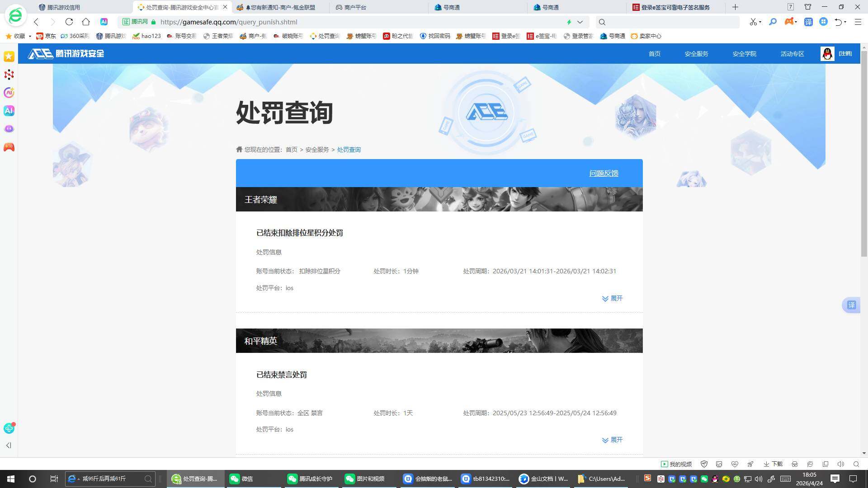Image resolution: width=868 pixels, height=488 pixels.
Task: Click the home icon beside the breadcrumb
Action: (239, 149)
